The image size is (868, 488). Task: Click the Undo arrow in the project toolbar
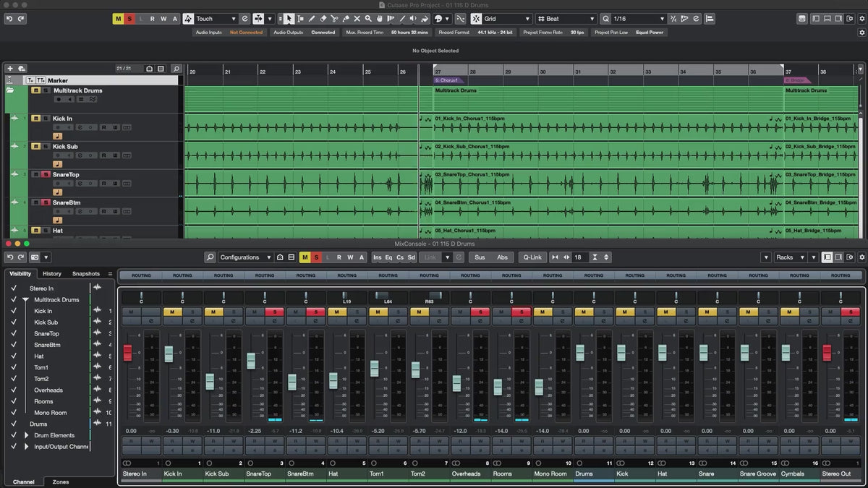[x=9, y=19]
